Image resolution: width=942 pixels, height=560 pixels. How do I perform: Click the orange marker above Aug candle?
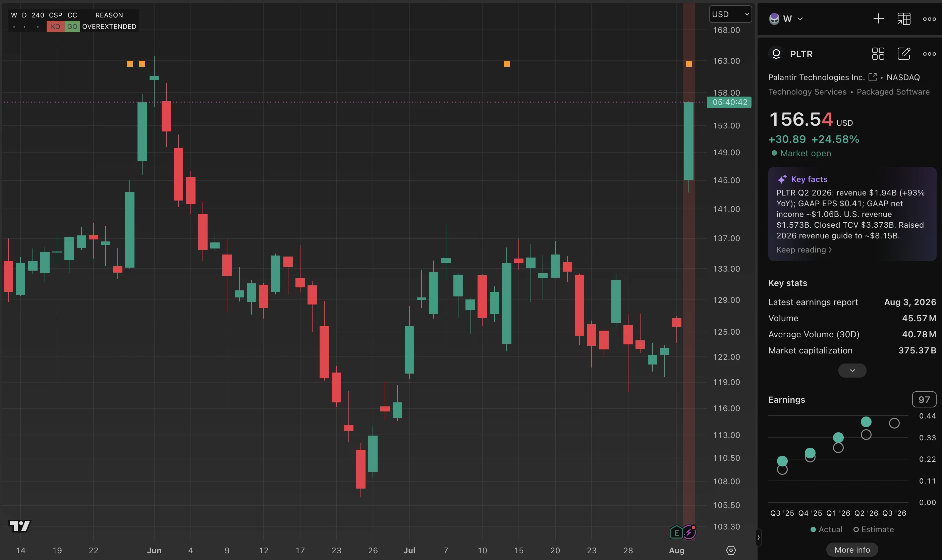tap(688, 63)
